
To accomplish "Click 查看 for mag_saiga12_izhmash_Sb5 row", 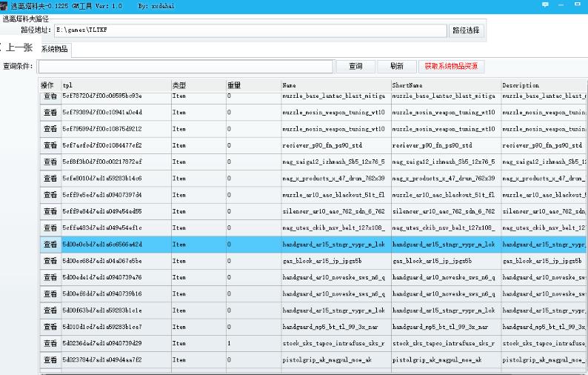I will 50,162.
